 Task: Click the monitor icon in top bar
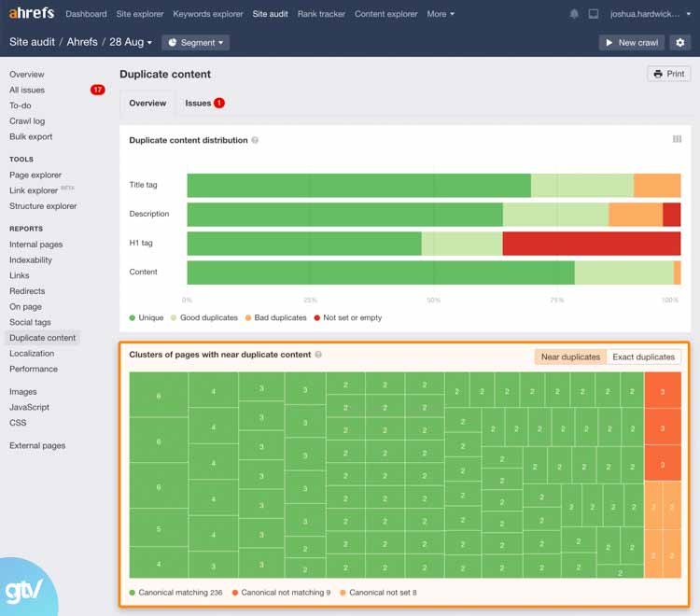[x=593, y=14]
